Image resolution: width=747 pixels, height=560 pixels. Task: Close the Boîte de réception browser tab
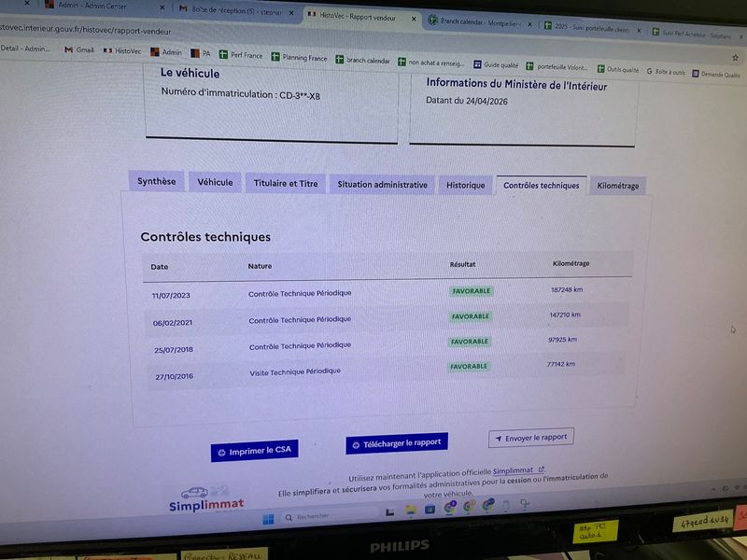(291, 13)
